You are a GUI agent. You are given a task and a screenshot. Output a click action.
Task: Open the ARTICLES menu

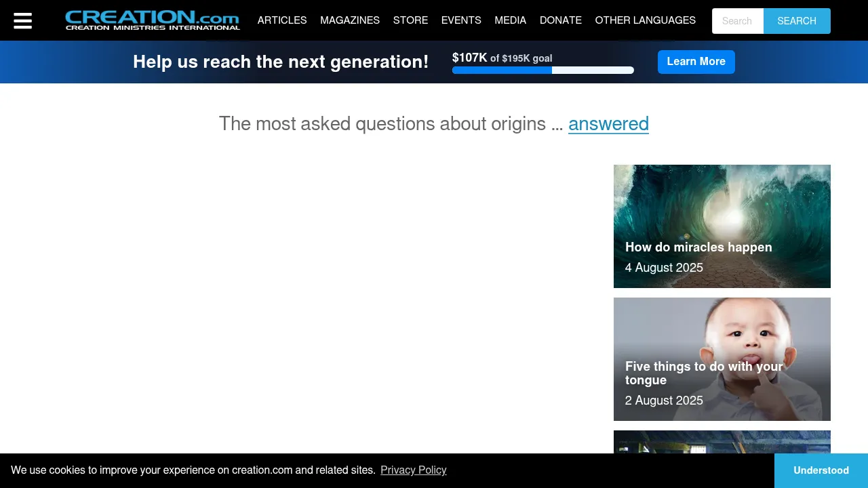pos(282,20)
